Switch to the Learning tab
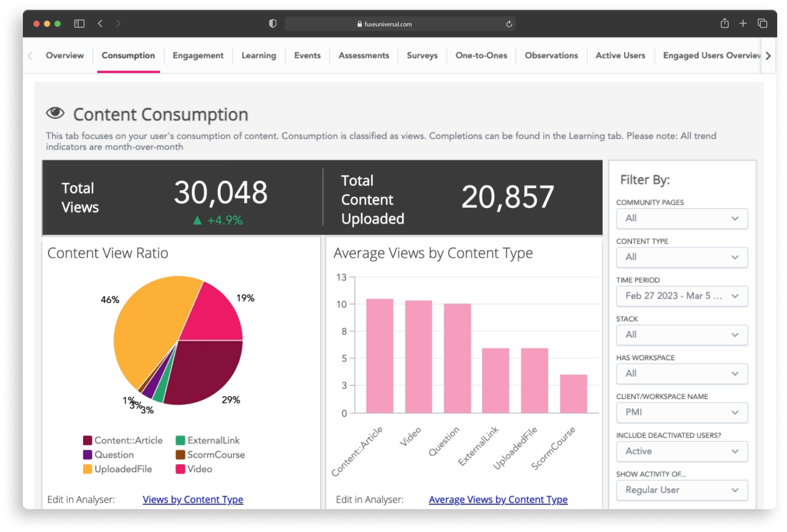The width and height of the screenshot is (787, 532). coord(259,55)
